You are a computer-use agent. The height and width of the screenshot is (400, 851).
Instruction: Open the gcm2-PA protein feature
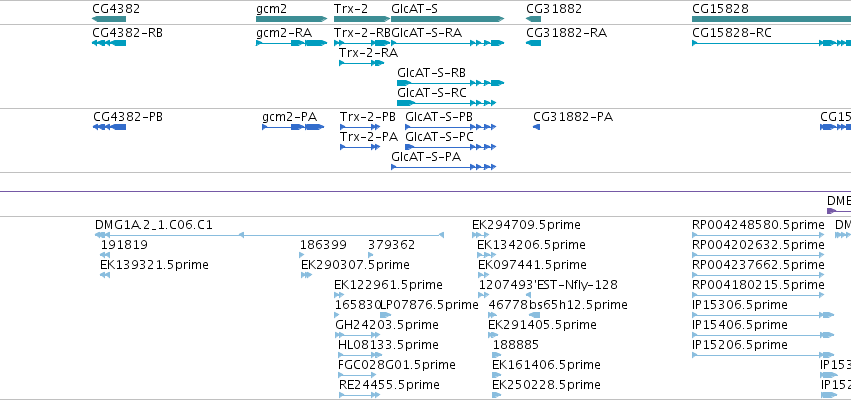[x=293, y=127]
